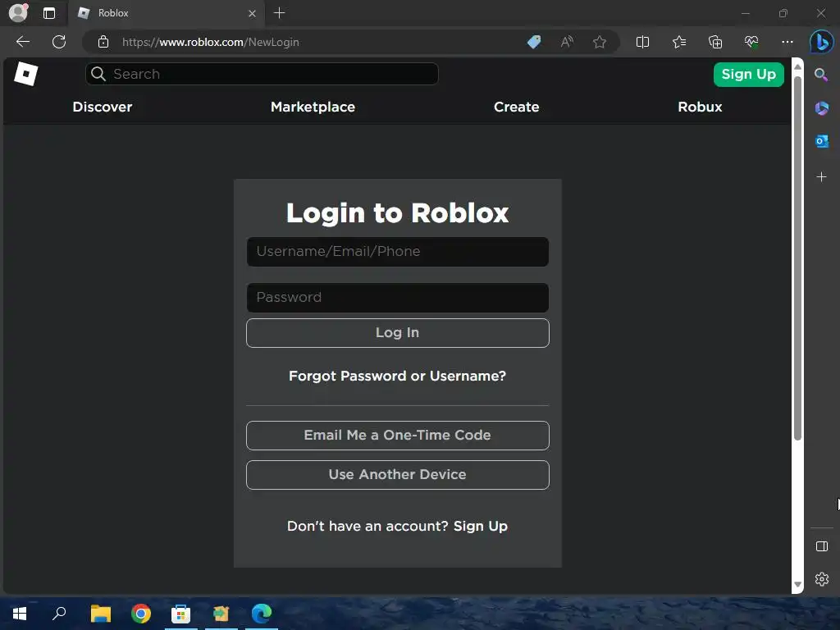
Task: Focus the Username/Email/Phone field
Action: [x=398, y=251]
